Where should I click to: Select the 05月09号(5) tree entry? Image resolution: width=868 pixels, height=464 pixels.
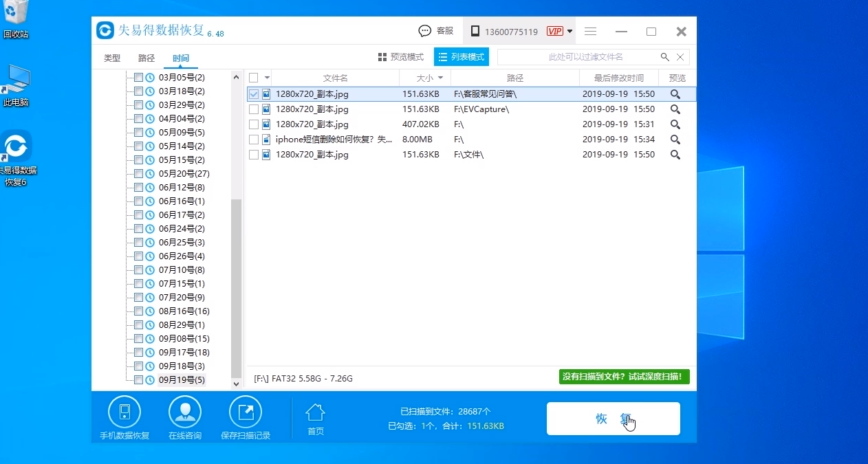pyautogui.click(x=182, y=133)
